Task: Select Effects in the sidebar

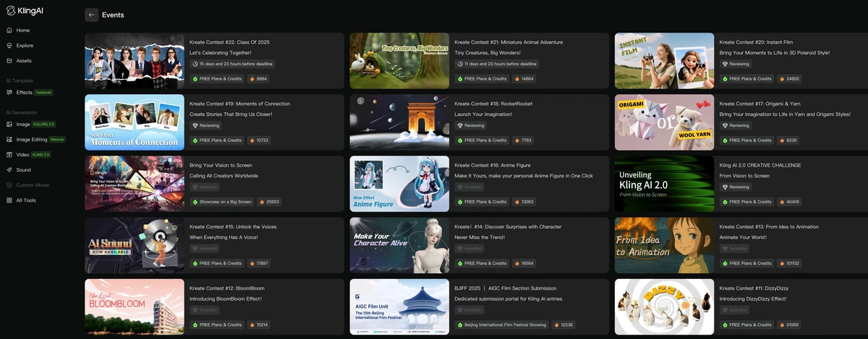Action: click(x=24, y=93)
